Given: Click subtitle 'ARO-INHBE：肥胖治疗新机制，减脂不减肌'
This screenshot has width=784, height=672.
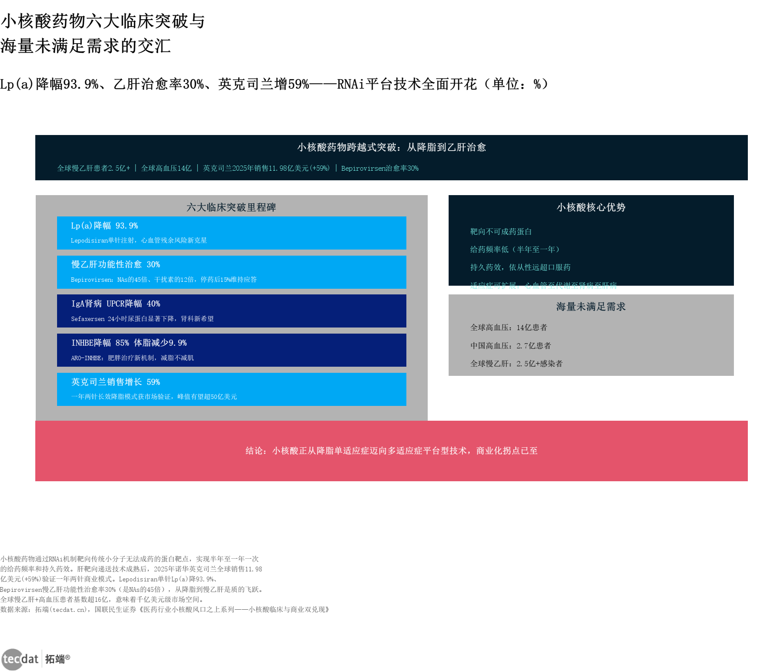Looking at the screenshot, I should click(132, 358).
